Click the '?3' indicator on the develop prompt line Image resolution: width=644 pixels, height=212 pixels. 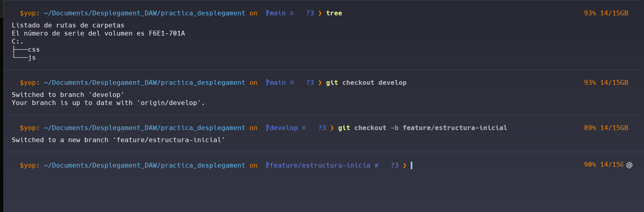coord(322,128)
